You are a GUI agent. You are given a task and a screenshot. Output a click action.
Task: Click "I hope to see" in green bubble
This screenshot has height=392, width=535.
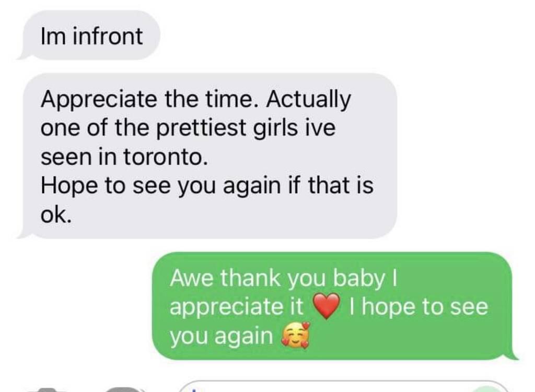click(418, 306)
